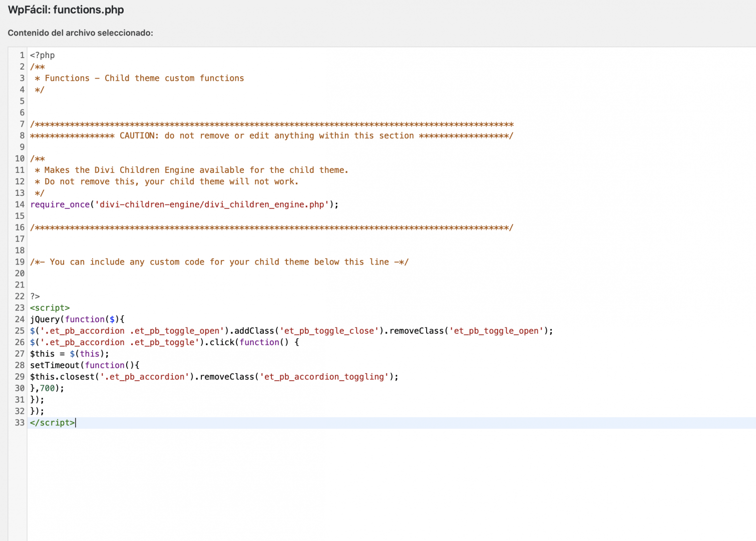The height and width of the screenshot is (541, 756).
Task: Click the '/**' comment opener on line 10
Action: [x=38, y=159]
